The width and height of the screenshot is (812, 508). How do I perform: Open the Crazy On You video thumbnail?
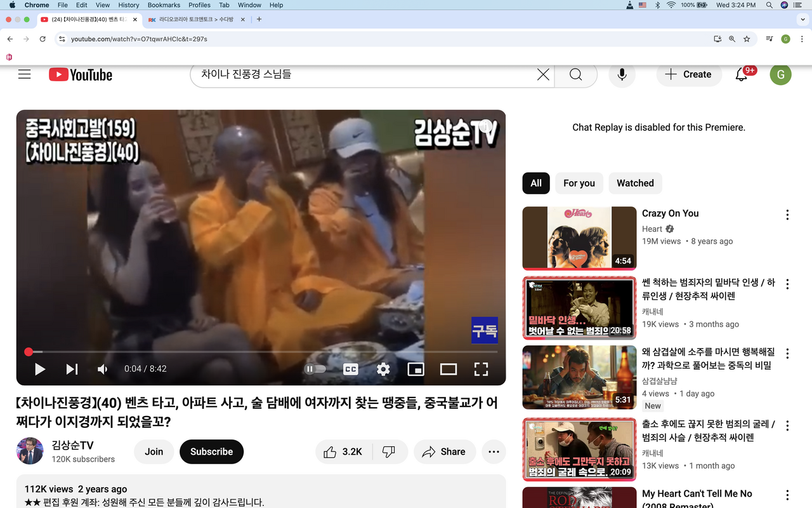click(579, 238)
